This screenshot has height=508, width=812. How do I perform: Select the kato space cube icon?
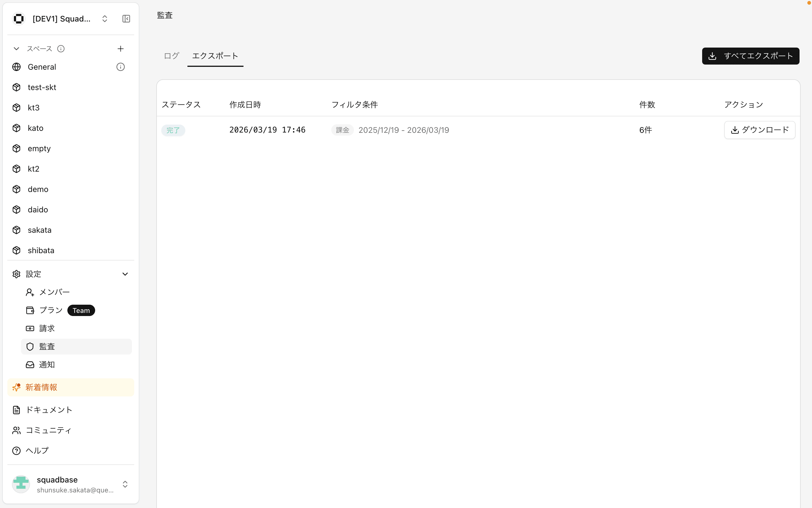coord(16,128)
